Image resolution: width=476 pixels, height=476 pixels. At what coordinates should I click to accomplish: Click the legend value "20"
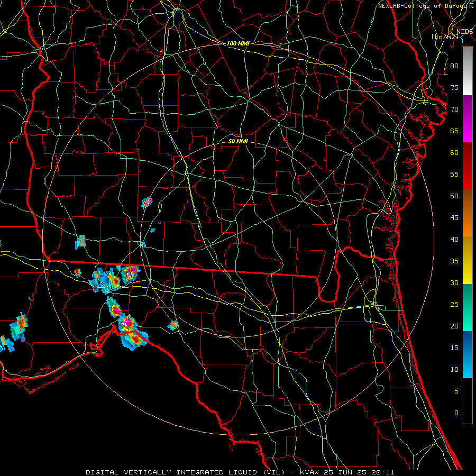point(454,326)
